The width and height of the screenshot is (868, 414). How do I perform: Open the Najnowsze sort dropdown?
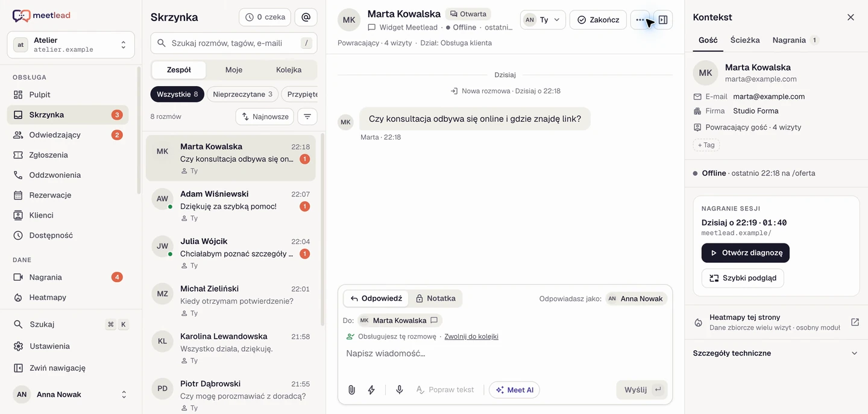pos(265,116)
